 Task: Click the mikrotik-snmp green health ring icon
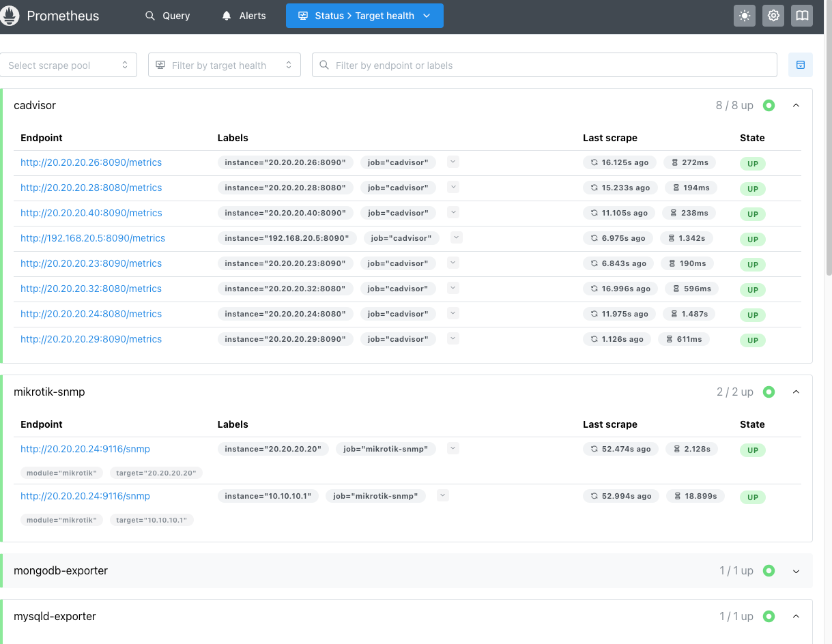(x=769, y=392)
